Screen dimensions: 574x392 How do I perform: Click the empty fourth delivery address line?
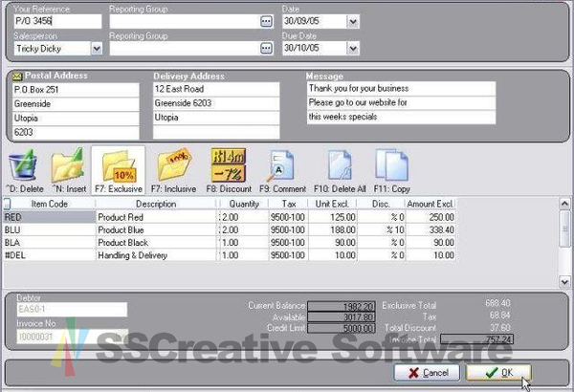[x=216, y=132]
